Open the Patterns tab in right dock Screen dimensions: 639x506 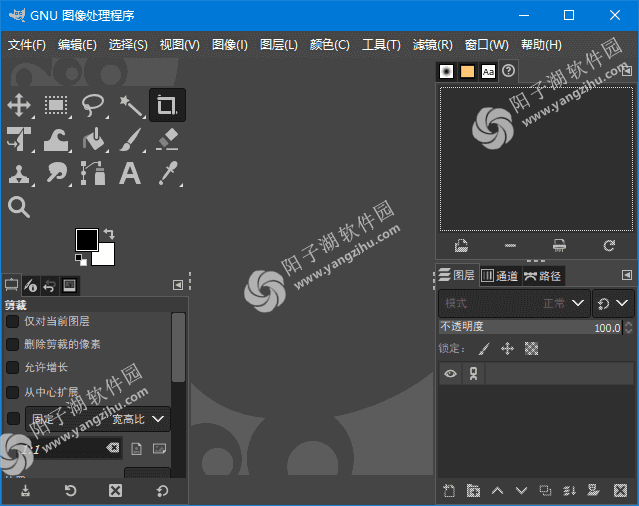click(467, 72)
